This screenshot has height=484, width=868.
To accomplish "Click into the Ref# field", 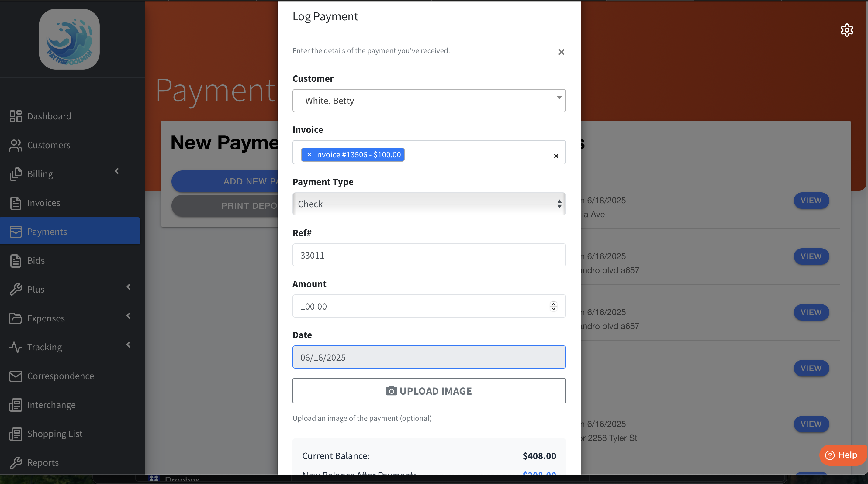I will [x=429, y=255].
